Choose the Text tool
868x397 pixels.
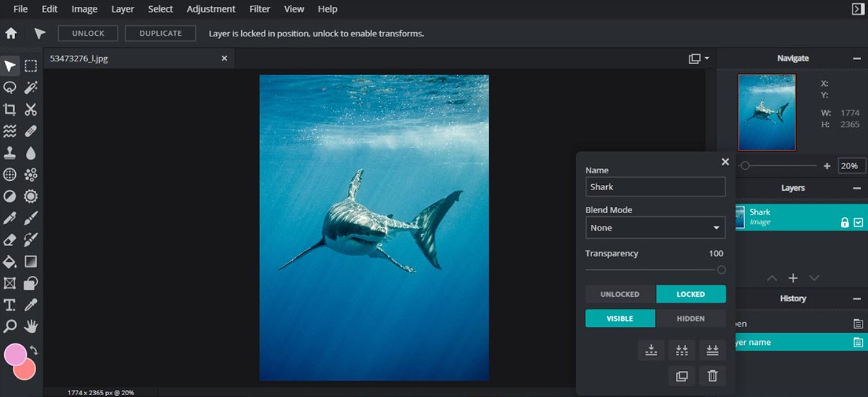10,305
